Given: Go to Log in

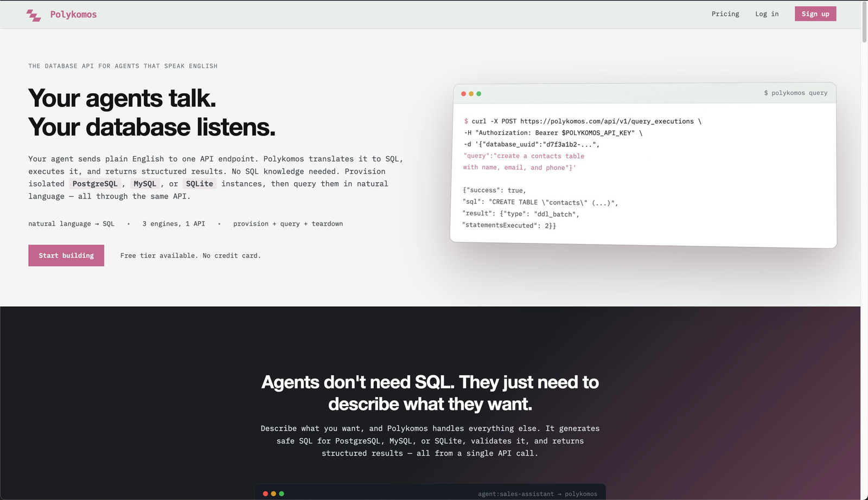Looking at the screenshot, I should click(x=767, y=14).
